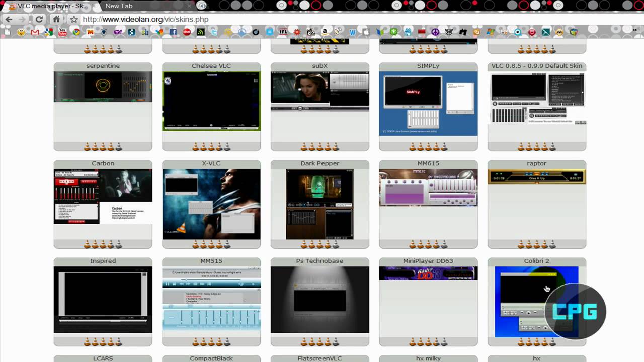The image size is (644, 362).
Task: Open the Ps Technobase skin thumbnail
Action: point(320,300)
